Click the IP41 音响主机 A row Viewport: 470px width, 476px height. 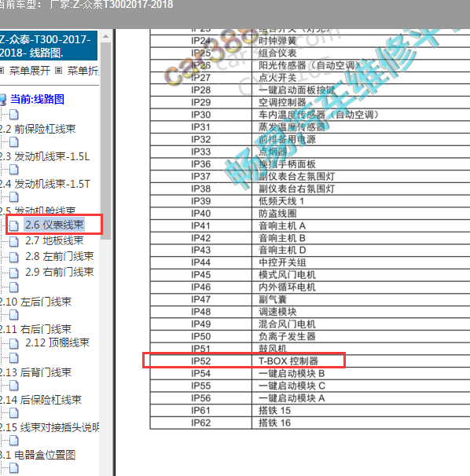[310, 226]
